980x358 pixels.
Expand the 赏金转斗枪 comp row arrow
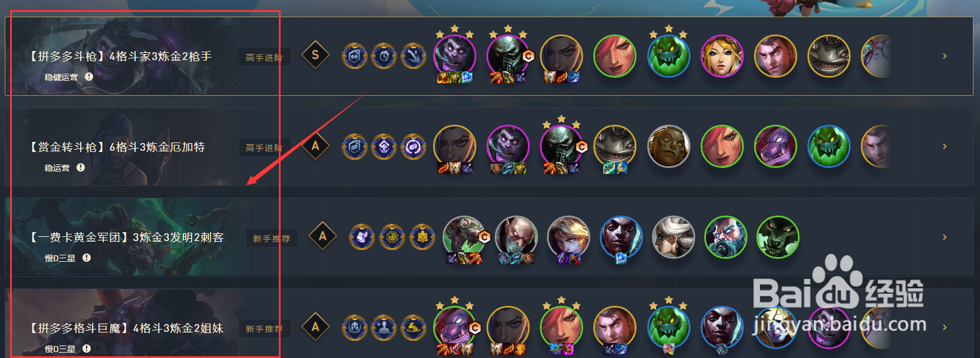point(945,146)
